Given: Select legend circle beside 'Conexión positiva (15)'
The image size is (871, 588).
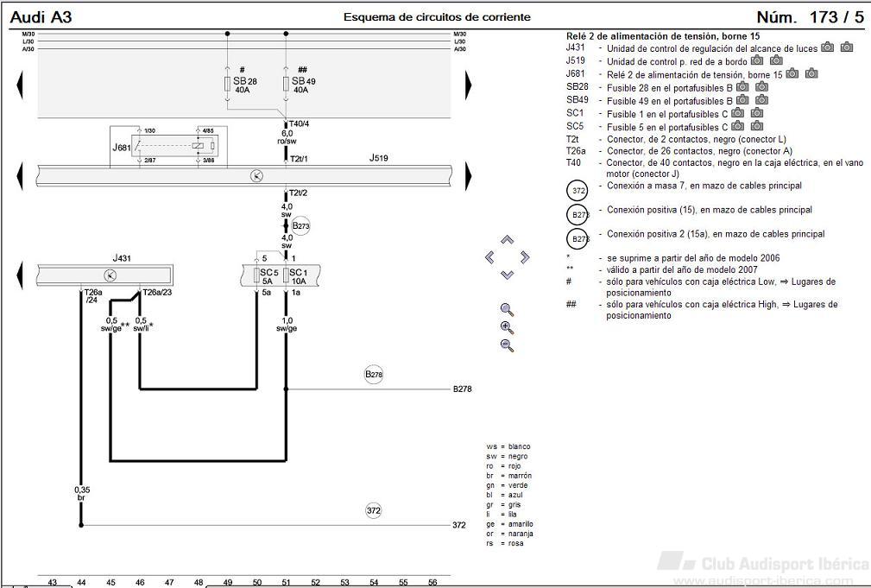Looking at the screenshot, I should pos(578,214).
